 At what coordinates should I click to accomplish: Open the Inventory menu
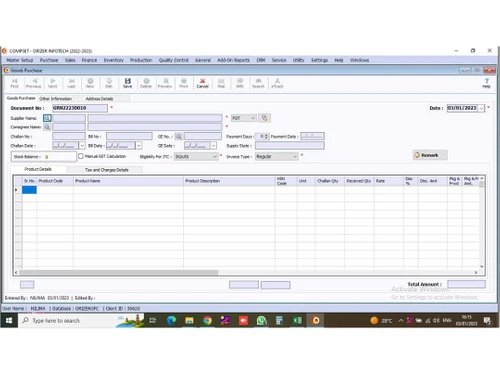click(x=114, y=60)
